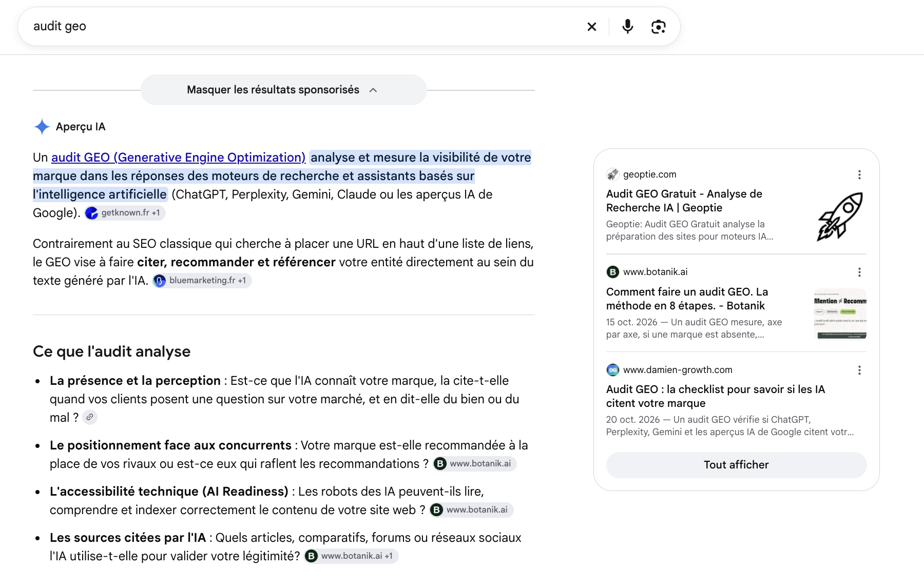Click the Tout afficher button
Image resolution: width=924 pixels, height=588 pixels.
point(736,465)
